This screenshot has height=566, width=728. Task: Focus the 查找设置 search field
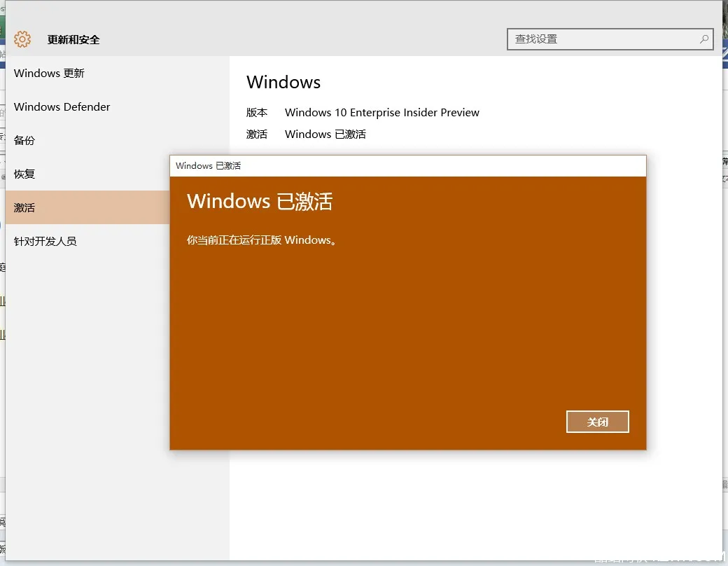(610, 39)
